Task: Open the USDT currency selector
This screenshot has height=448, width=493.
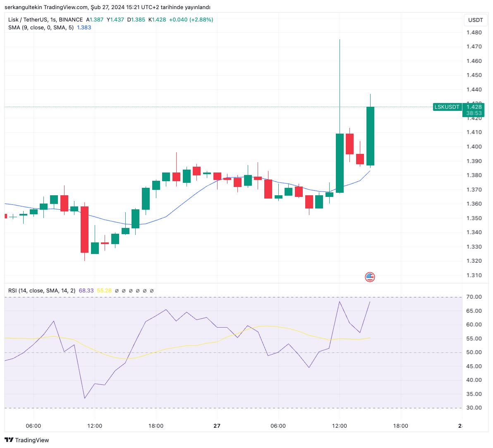Action: [x=475, y=20]
